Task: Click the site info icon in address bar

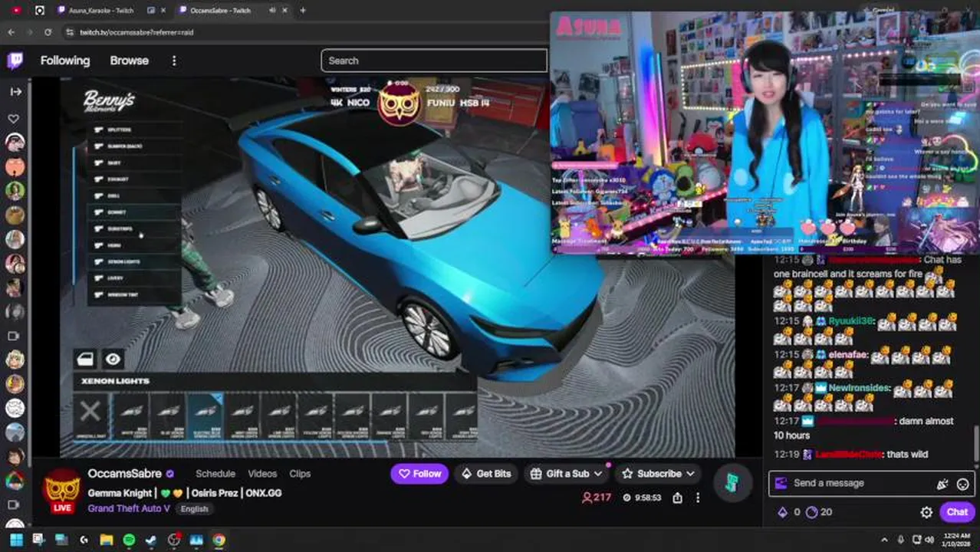Action: pos(70,32)
